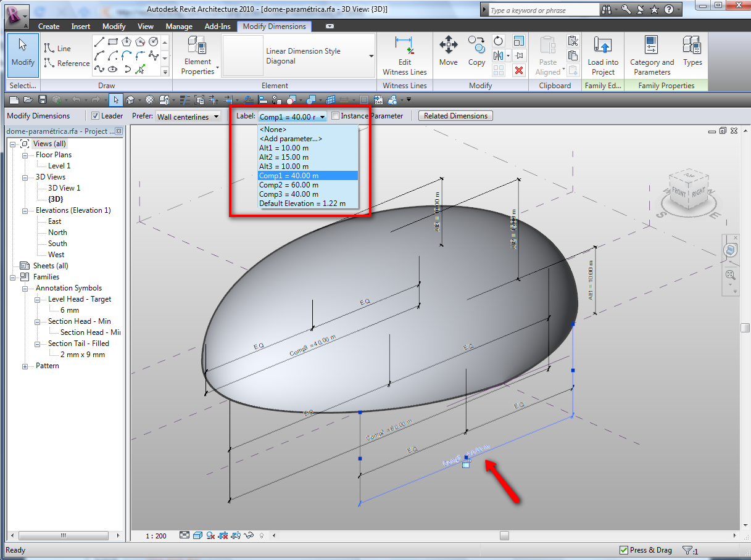Choose Comp2 = 60.00 m from list
This screenshot has width=751, height=560.
coord(289,185)
